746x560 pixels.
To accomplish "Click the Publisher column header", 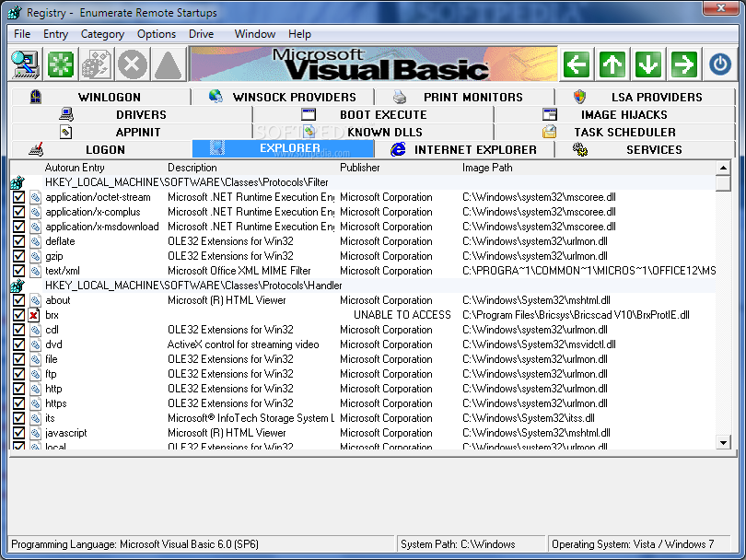I will tap(360, 168).
